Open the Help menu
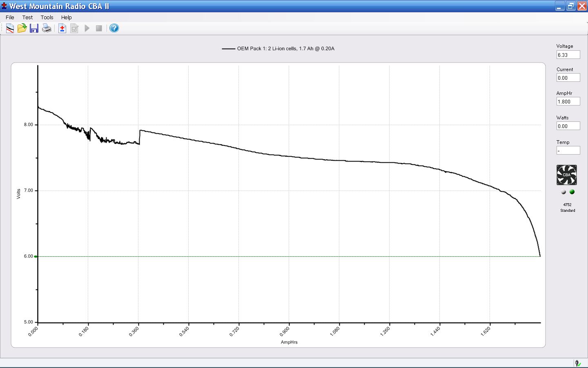The height and width of the screenshot is (368, 588). [66, 17]
